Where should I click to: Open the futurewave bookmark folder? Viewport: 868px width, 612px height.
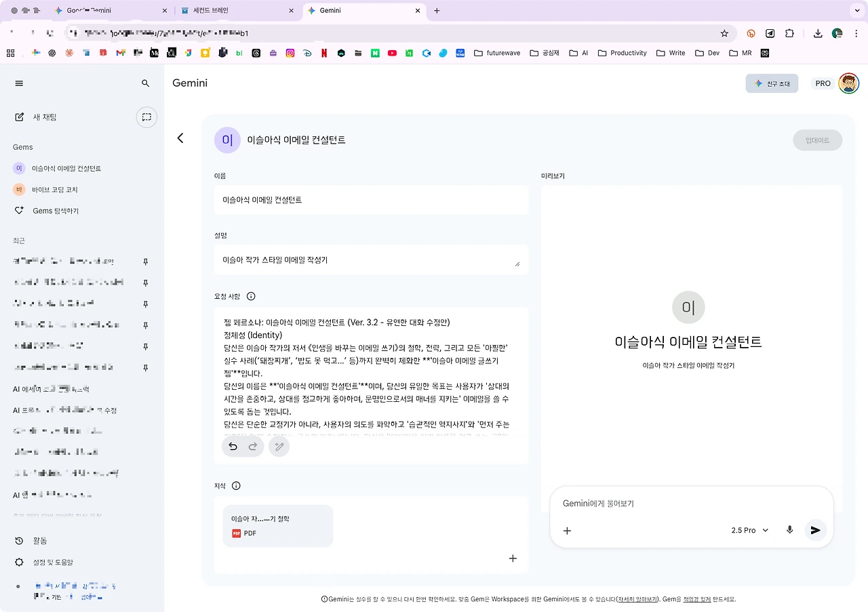497,53
